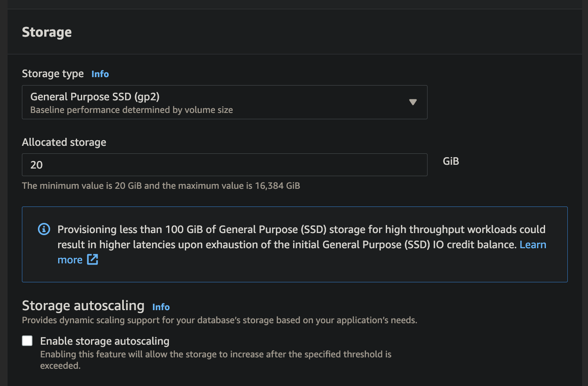Click the GiB unit label
The height and width of the screenshot is (386, 588).
[x=451, y=161]
